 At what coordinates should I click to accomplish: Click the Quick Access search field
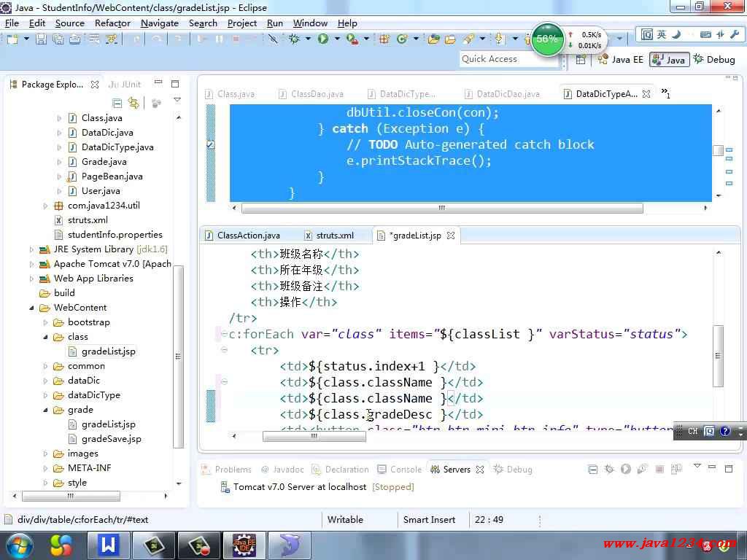click(508, 59)
